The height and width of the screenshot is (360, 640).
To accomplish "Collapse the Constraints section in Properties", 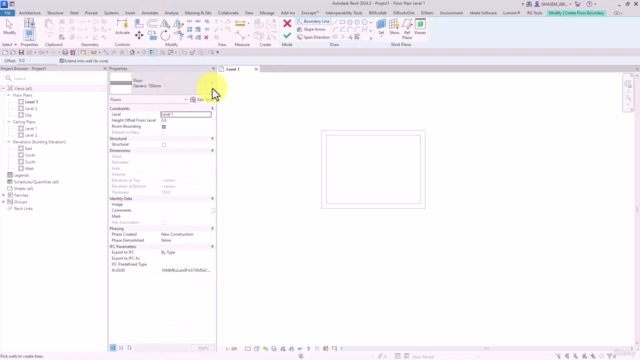I will tap(212, 109).
